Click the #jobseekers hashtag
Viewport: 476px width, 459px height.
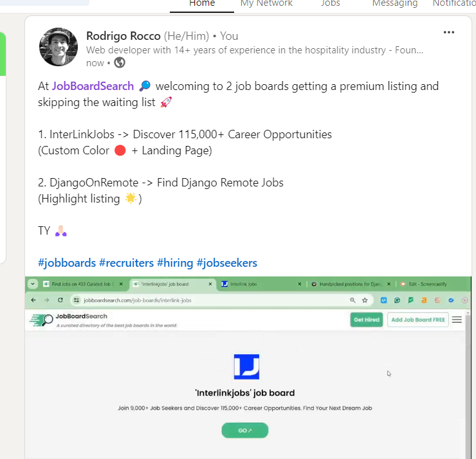pos(227,263)
